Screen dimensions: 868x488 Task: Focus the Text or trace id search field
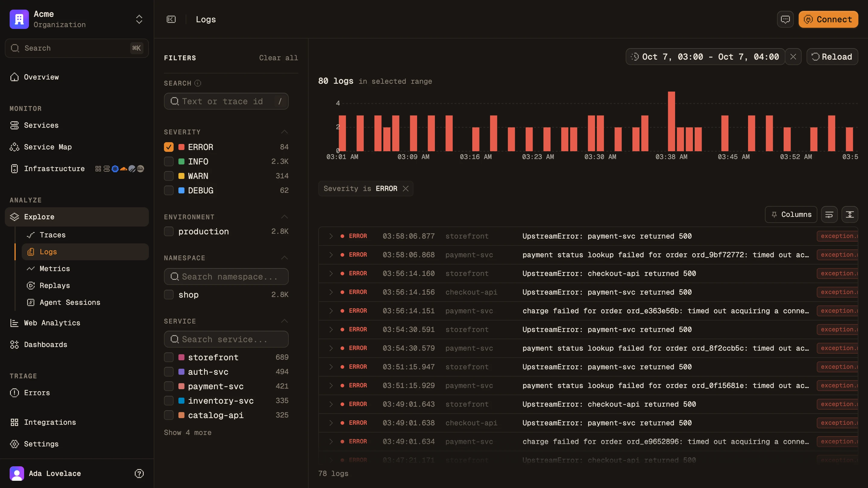tap(226, 102)
